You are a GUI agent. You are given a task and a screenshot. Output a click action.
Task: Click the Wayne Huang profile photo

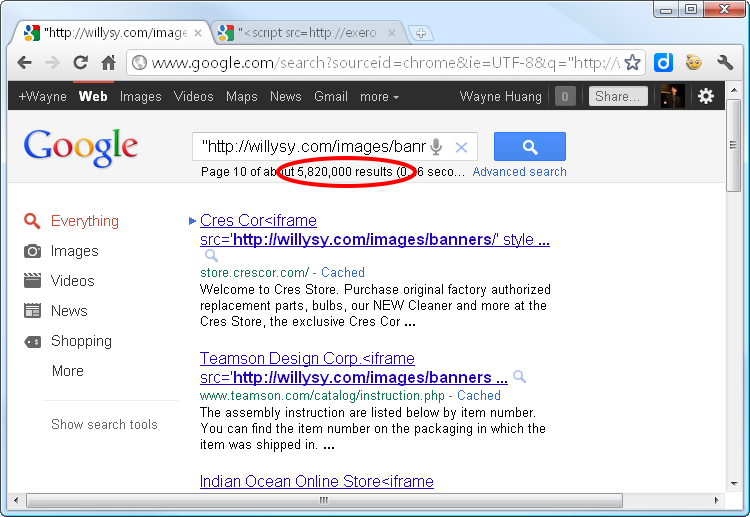pyautogui.click(x=673, y=96)
